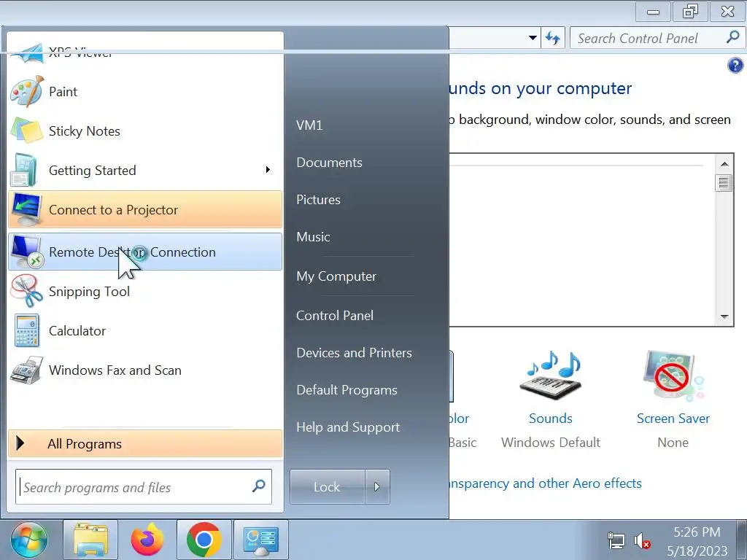Open Windows Fax and Scan icon
Screen dimensions: 747x560
27,370
